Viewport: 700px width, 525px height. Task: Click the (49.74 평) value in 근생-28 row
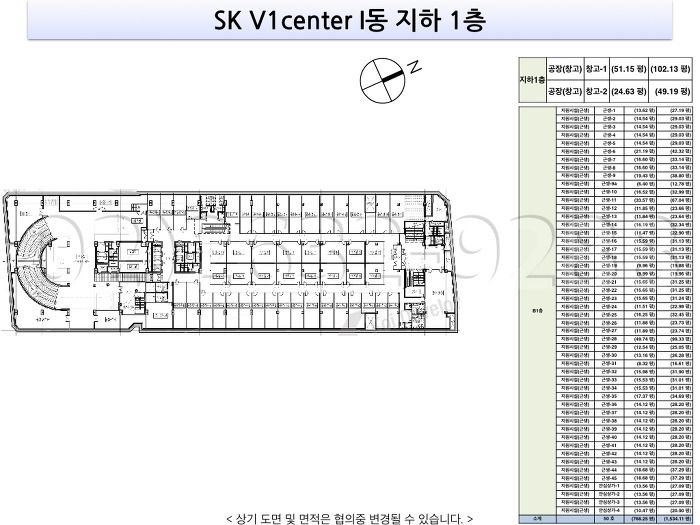(645, 339)
